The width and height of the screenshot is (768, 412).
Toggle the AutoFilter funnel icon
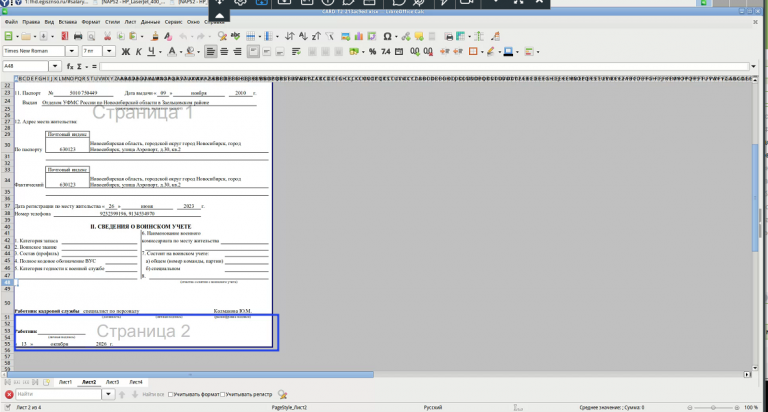(x=330, y=36)
